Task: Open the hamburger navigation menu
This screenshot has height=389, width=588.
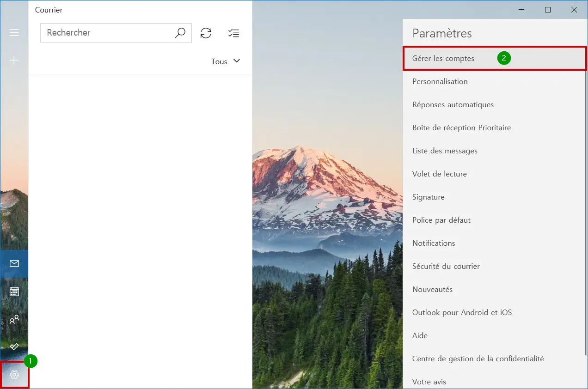Action: click(x=14, y=32)
